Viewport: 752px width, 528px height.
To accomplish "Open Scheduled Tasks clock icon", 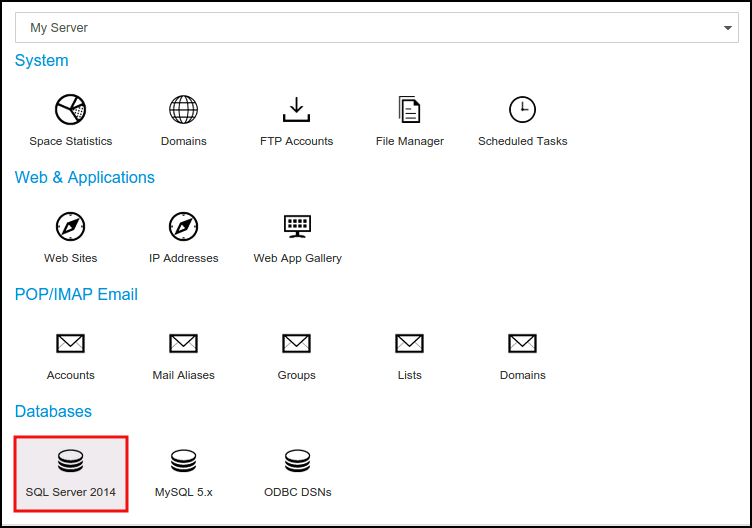I will tap(522, 109).
